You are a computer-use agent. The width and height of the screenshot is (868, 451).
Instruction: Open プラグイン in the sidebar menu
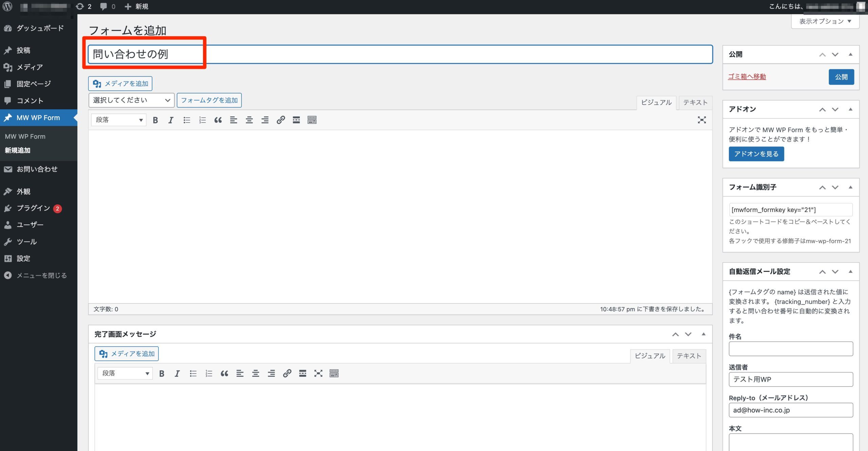pos(33,208)
